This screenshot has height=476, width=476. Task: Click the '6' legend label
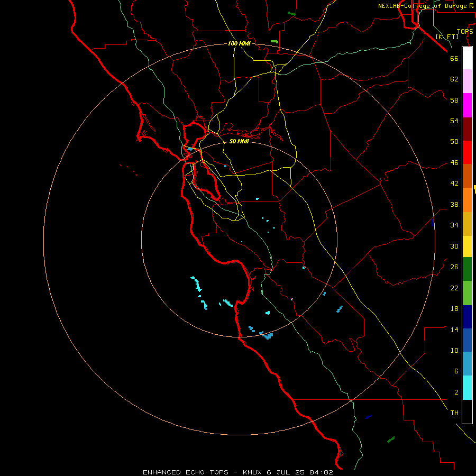point(456,371)
